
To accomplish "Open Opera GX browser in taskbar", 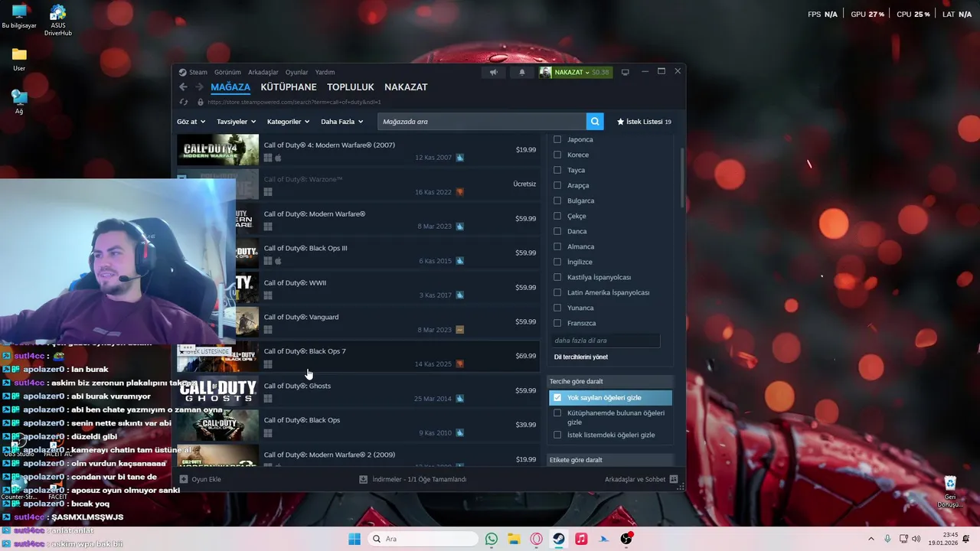I will point(536,539).
